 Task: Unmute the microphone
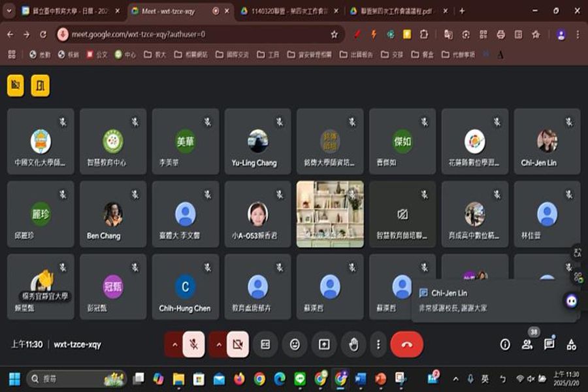pos(193,344)
